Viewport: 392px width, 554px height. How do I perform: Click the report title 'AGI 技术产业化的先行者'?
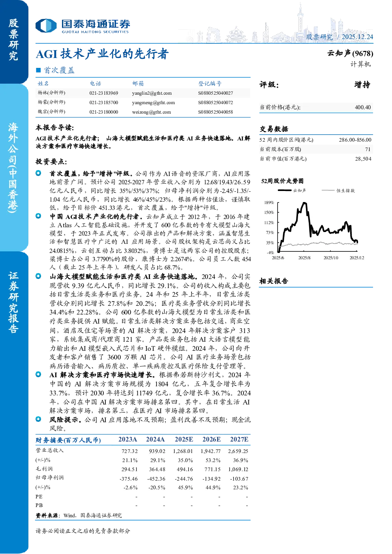(102, 54)
